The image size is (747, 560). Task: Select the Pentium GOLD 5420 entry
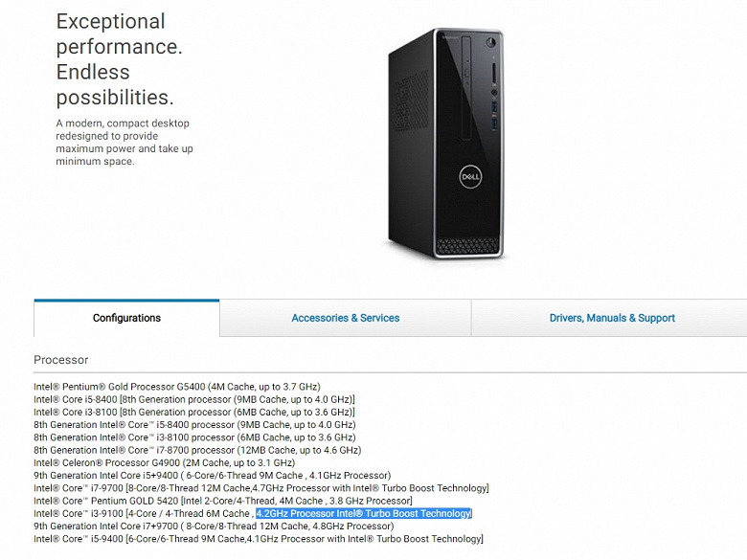pyautogui.click(x=222, y=501)
